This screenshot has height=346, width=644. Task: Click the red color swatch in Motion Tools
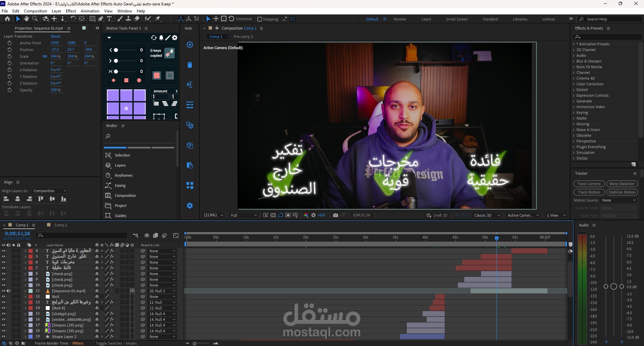coord(157,76)
